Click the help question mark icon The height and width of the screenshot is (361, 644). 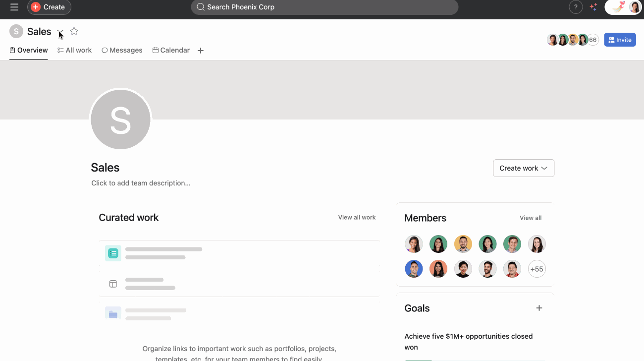pyautogui.click(x=576, y=7)
